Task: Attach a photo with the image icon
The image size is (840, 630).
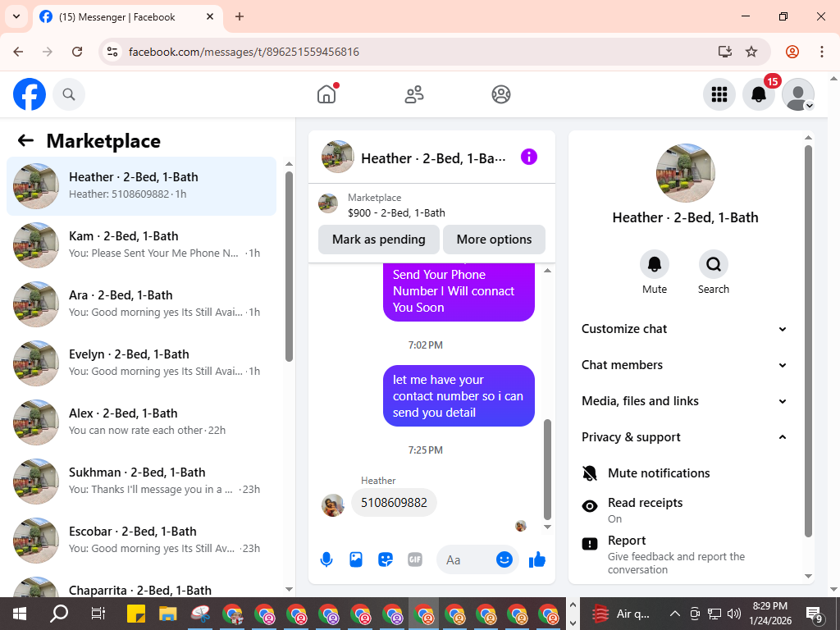Action: (x=356, y=559)
